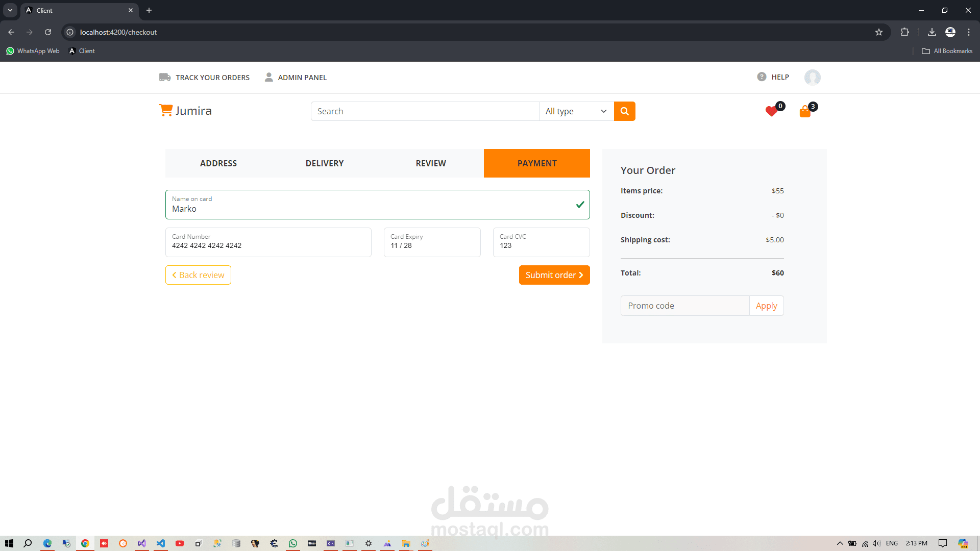
Task: Click the Jumira cart logo
Action: (x=166, y=110)
